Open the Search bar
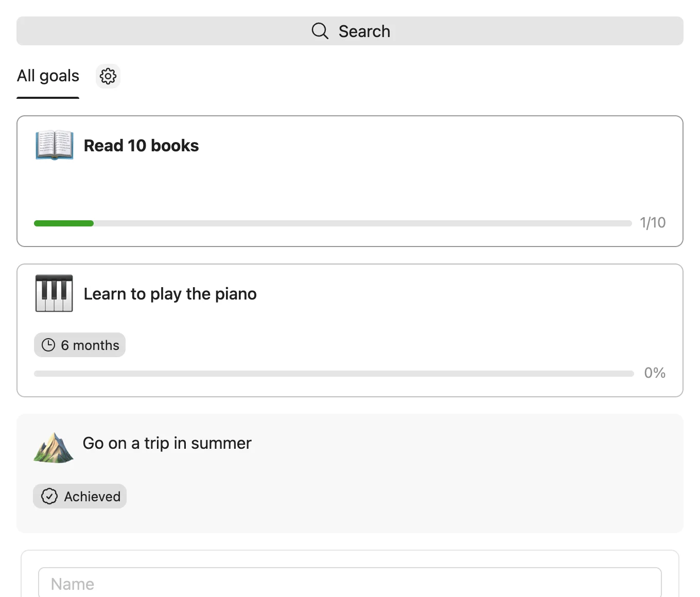700x597 pixels. (x=350, y=31)
